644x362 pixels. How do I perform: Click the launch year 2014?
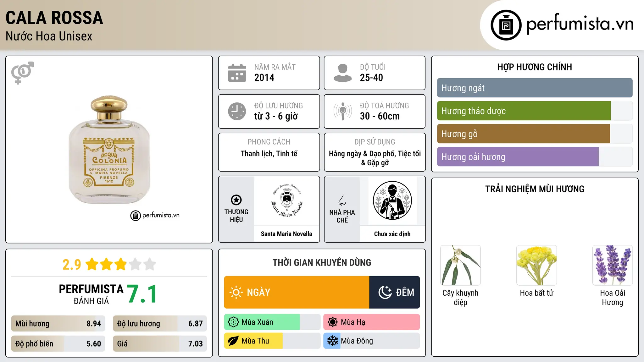[x=264, y=78]
